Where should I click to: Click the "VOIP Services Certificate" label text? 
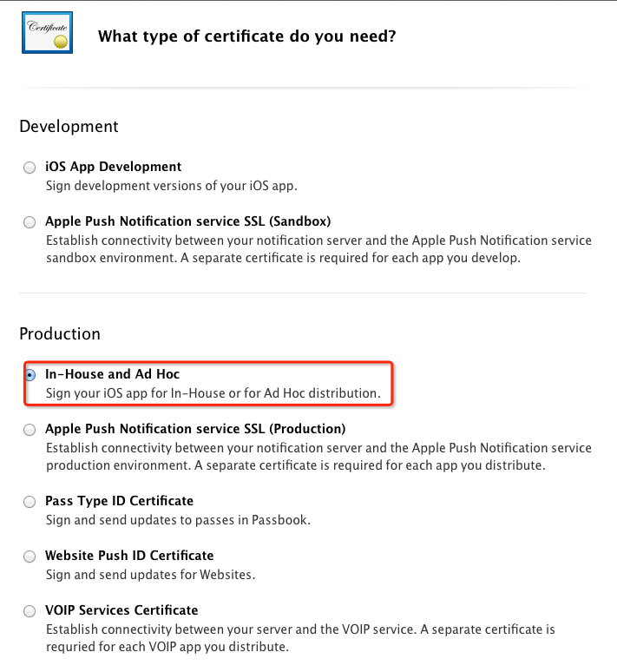click(121, 610)
